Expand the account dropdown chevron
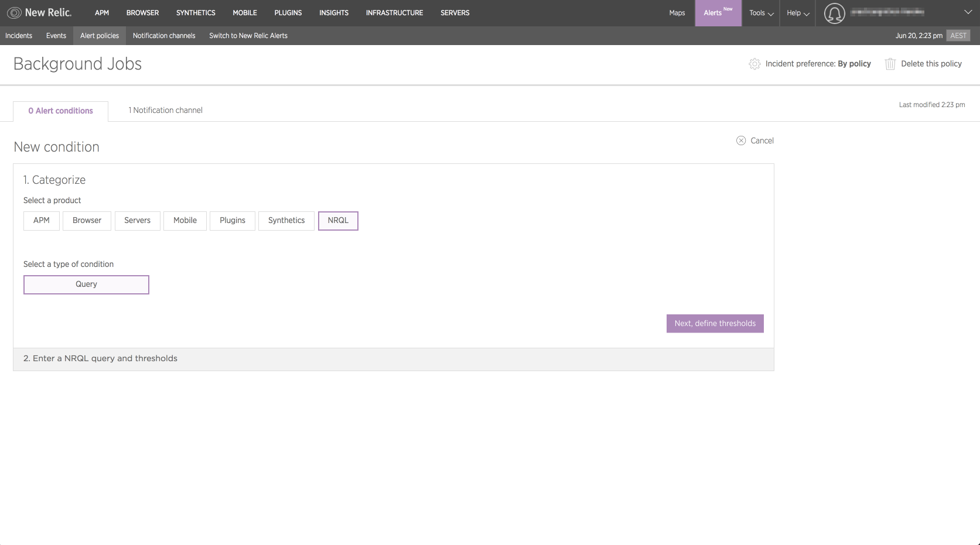Image resolution: width=980 pixels, height=545 pixels. 968,12
